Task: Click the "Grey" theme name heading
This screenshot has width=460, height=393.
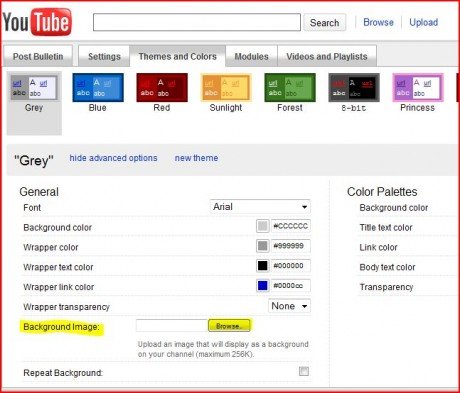Action: click(x=34, y=161)
